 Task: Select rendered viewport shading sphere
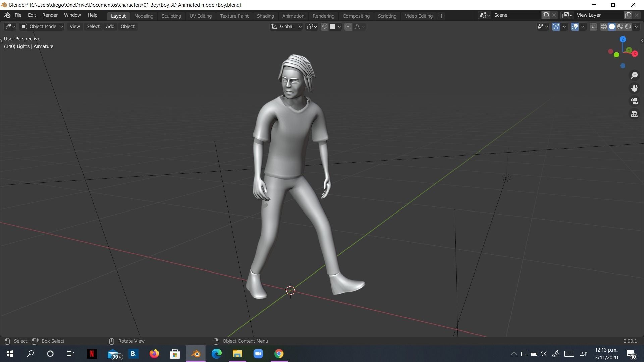pos(628,27)
